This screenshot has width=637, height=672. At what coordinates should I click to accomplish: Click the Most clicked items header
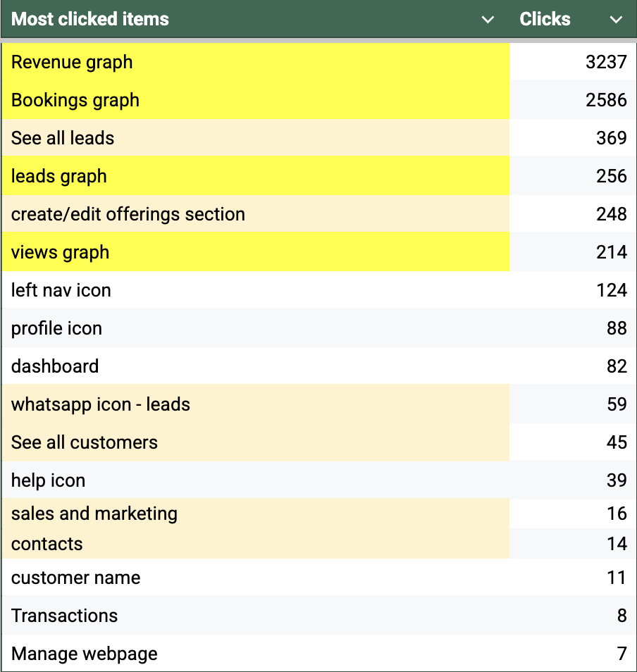[x=90, y=19]
